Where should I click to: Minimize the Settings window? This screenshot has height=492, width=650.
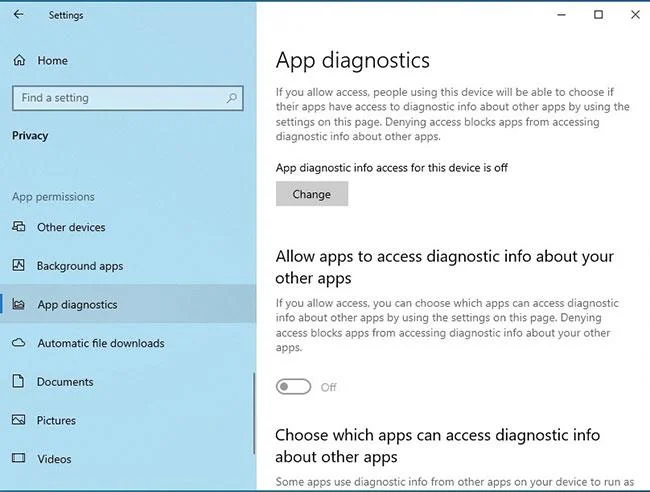(x=561, y=15)
